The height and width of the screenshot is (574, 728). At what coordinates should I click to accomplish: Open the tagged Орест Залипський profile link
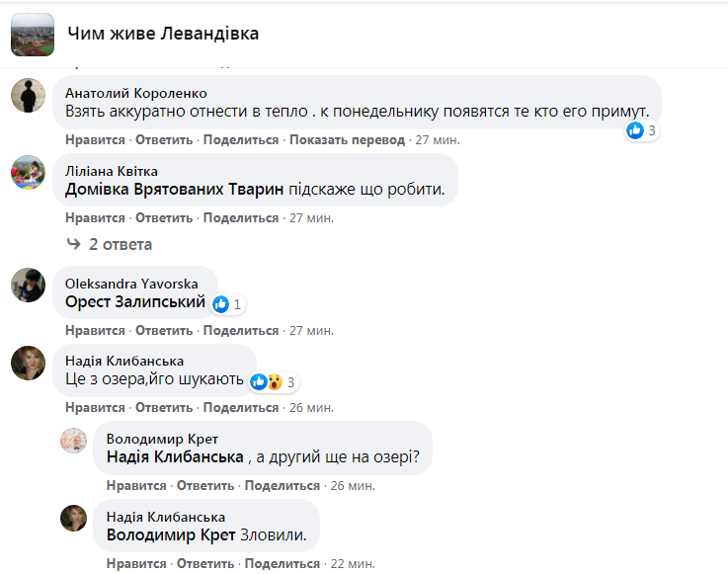point(135,302)
